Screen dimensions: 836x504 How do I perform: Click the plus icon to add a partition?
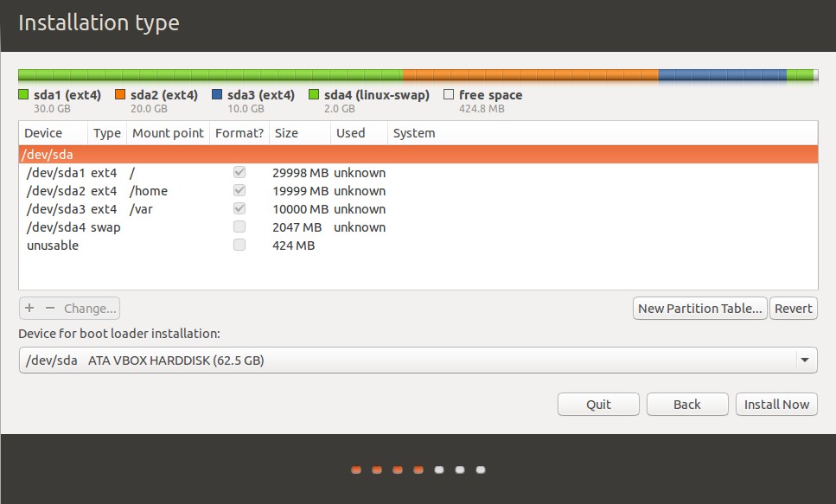pos(29,308)
